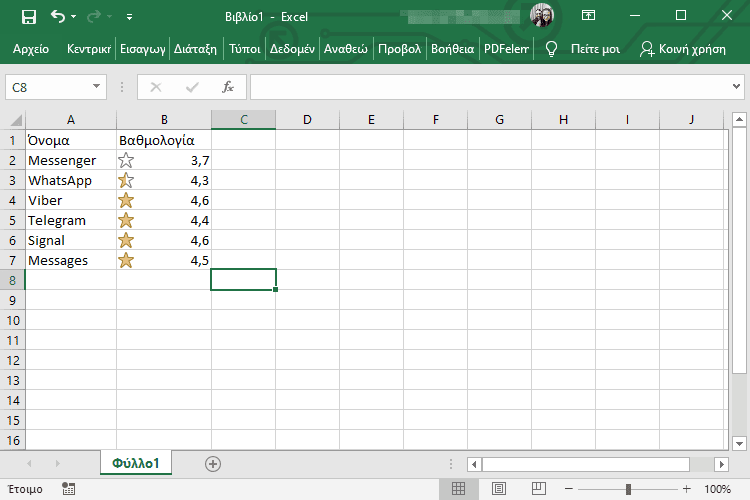Click cell with Βαθμολογία header text
Screen dimensions: 750x500
(164, 140)
